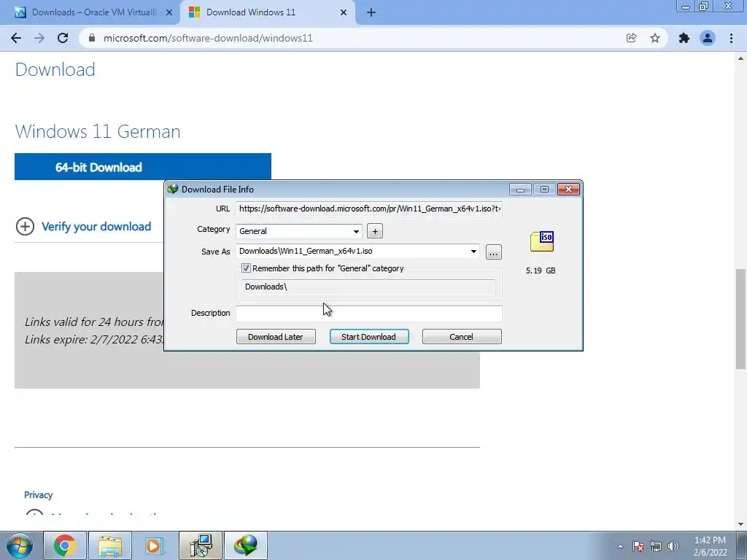This screenshot has height=560, width=747.
Task: Click the Action Center flag tray icon
Action: (x=638, y=546)
